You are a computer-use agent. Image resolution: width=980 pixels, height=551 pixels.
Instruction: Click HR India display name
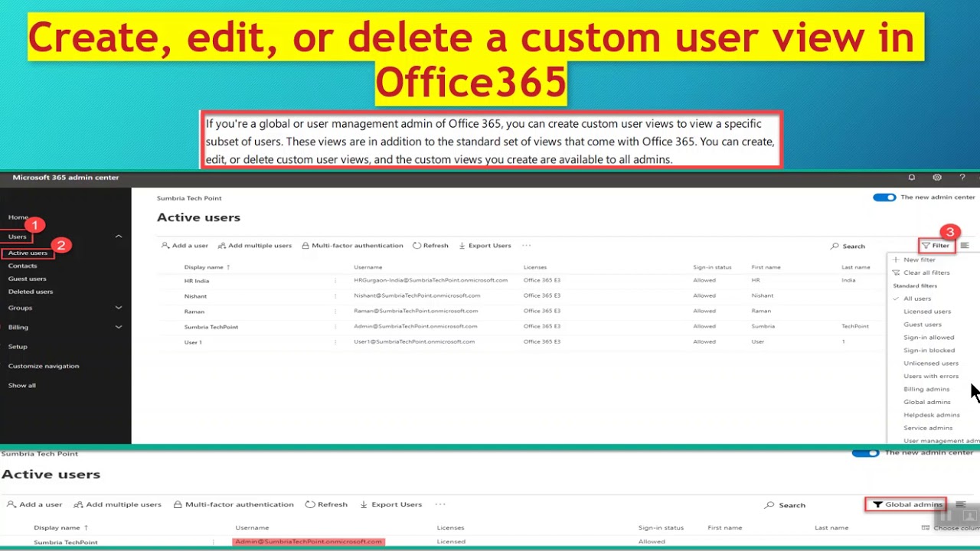[197, 281]
